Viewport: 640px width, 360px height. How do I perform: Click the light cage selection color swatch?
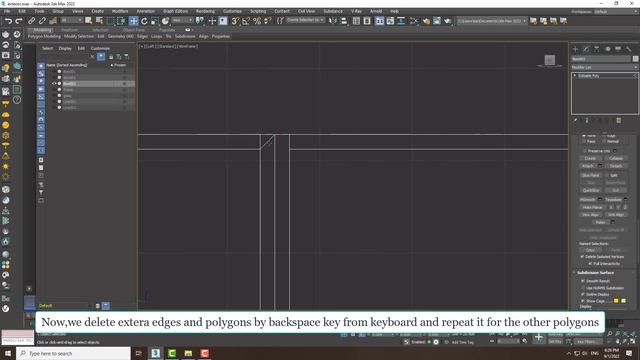[624, 301]
